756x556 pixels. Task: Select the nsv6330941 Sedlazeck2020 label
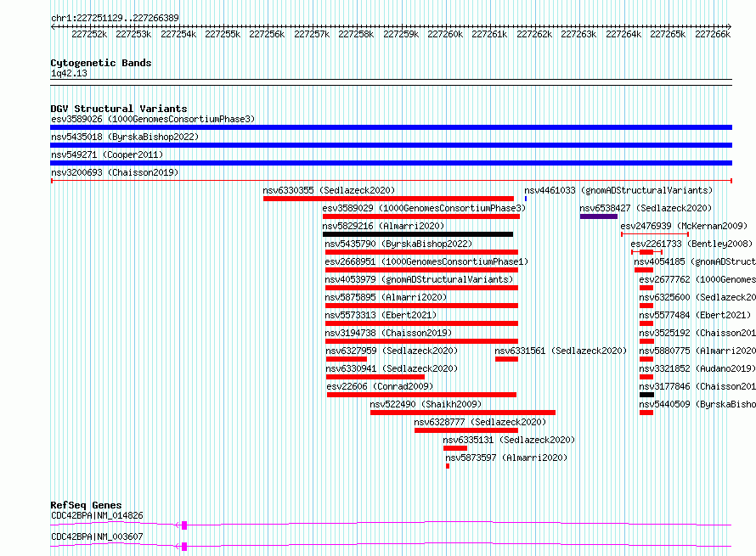click(392, 368)
